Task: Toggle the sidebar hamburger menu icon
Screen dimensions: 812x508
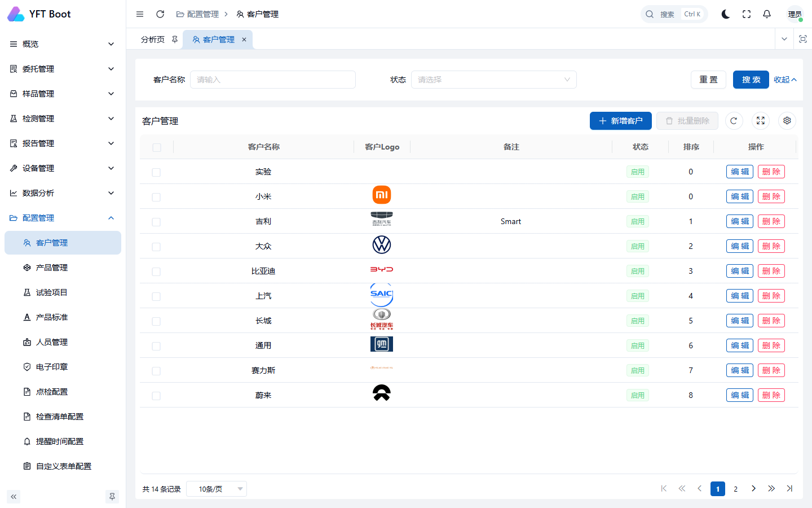Action: pyautogui.click(x=140, y=14)
